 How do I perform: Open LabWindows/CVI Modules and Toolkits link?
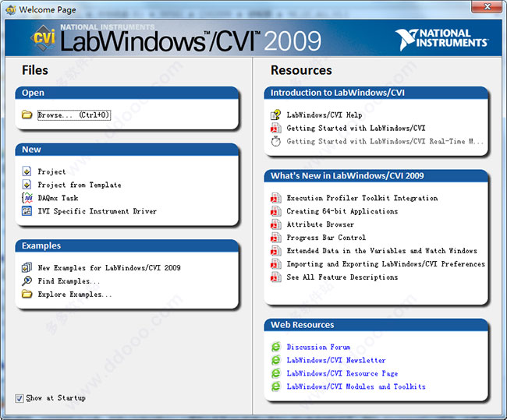(x=356, y=386)
